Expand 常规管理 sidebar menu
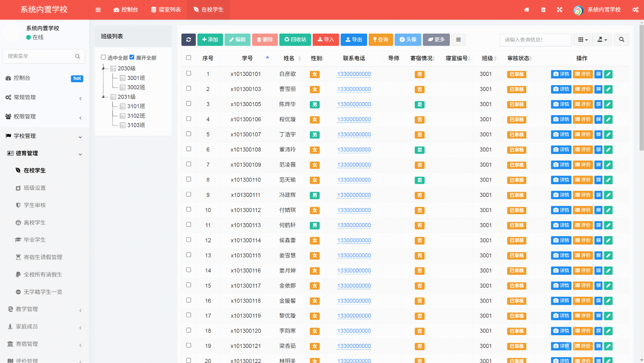Screen dimensions: 644x363 (x=44, y=98)
